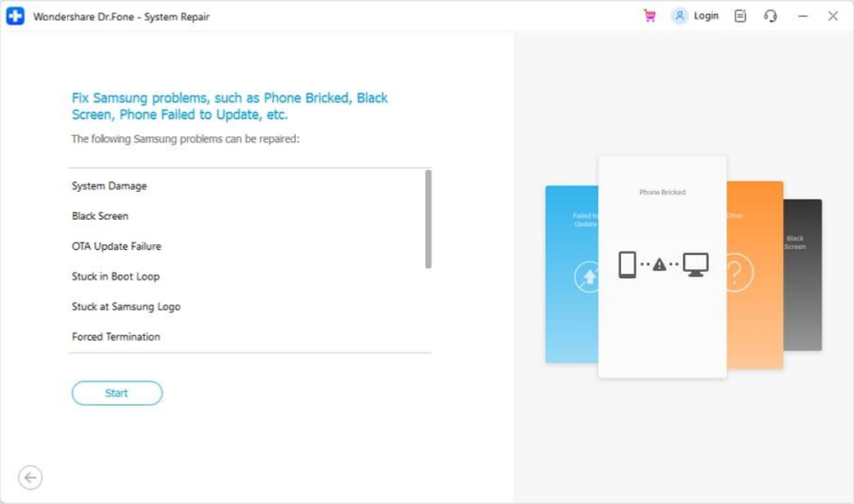Viewport: 854px width, 504px height.
Task: Open the feedback notes icon
Action: 740,16
